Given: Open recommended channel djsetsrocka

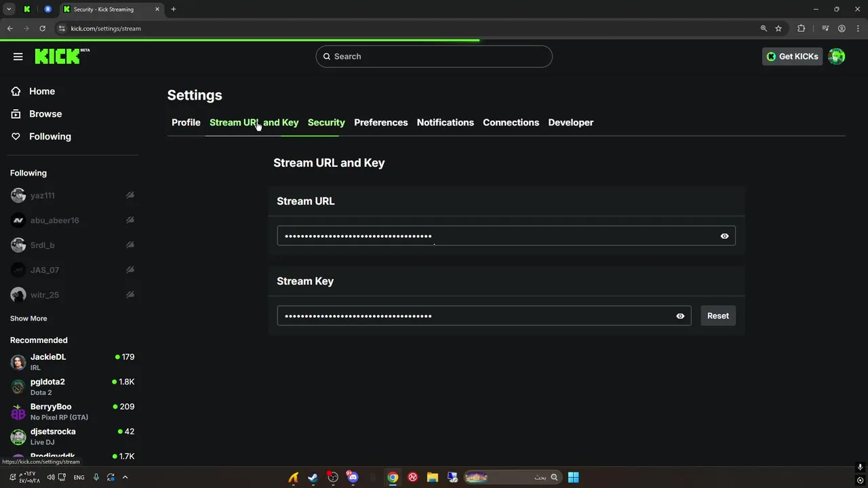Looking at the screenshot, I should tap(53, 432).
